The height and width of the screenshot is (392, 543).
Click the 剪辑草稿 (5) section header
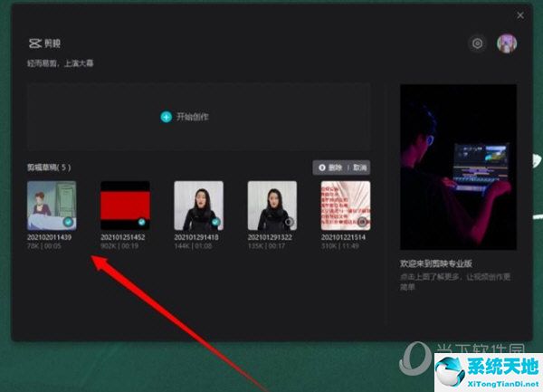pos(49,167)
